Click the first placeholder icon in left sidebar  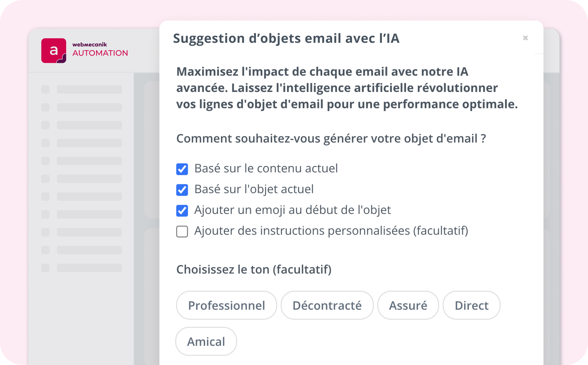45,89
